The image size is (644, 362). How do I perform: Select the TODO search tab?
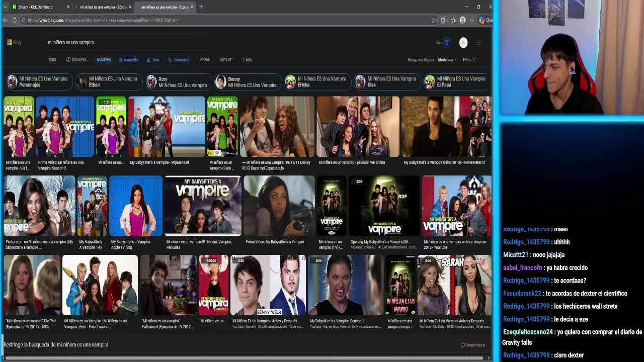[52, 60]
